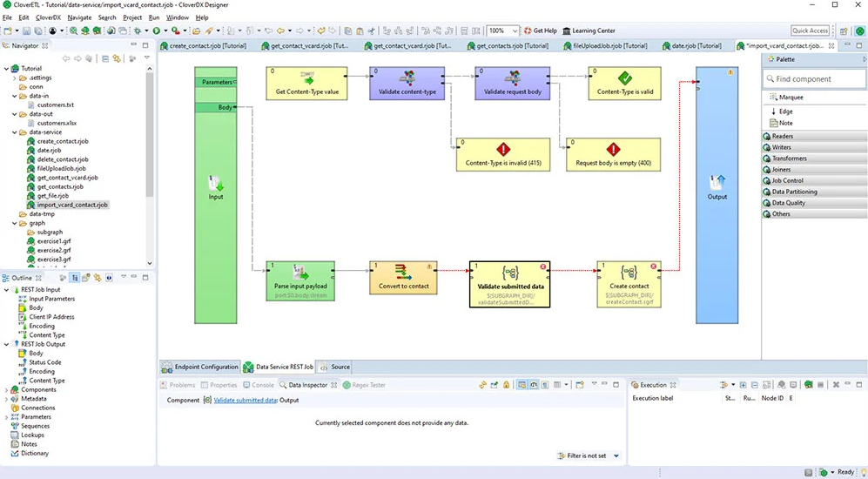868x479 pixels.
Task: Select the Parse input payload component
Action: coord(300,280)
